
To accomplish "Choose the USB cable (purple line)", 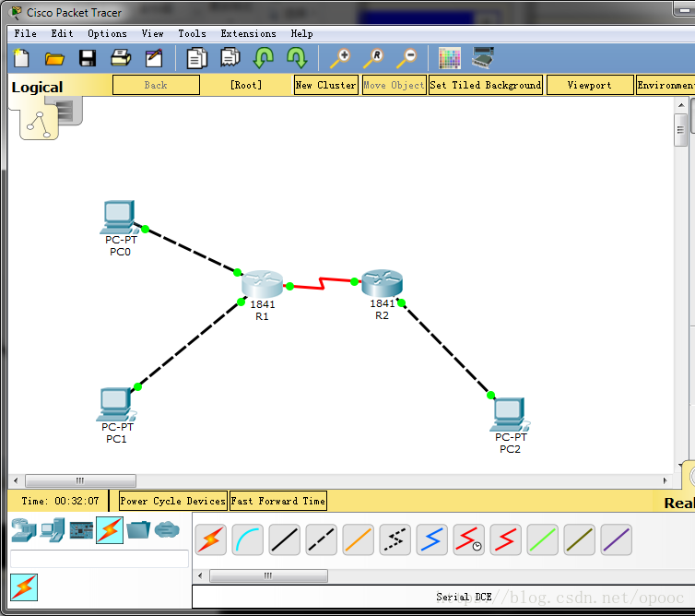I will pos(616,539).
